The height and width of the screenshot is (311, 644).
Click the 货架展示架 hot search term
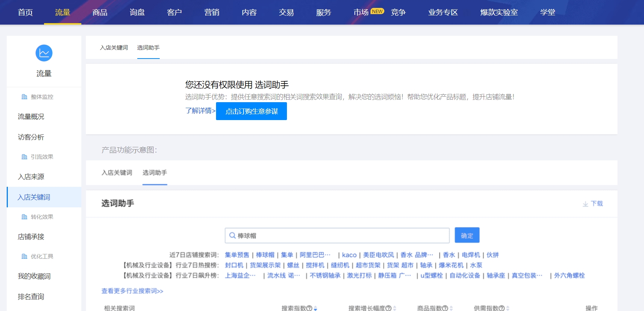(265, 265)
